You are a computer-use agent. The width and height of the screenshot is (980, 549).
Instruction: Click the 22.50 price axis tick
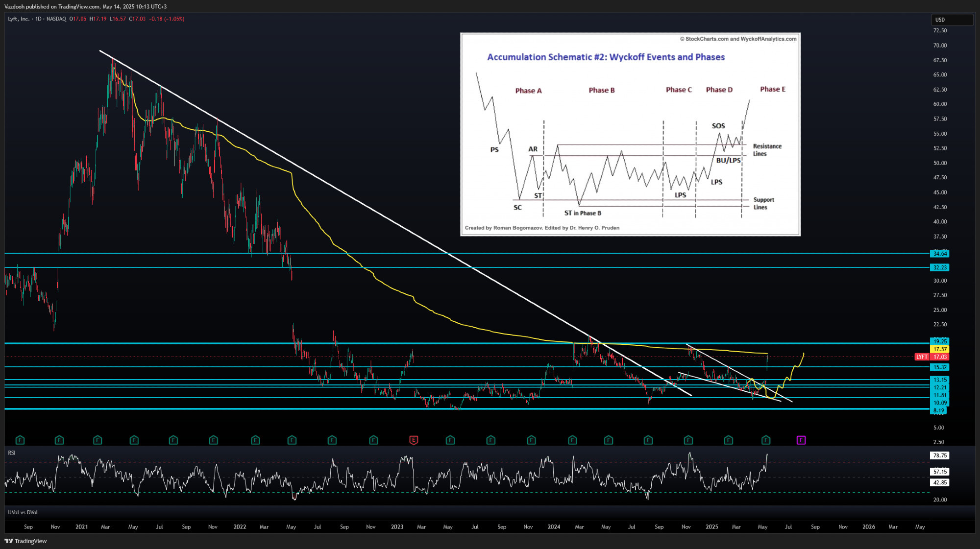click(x=940, y=325)
